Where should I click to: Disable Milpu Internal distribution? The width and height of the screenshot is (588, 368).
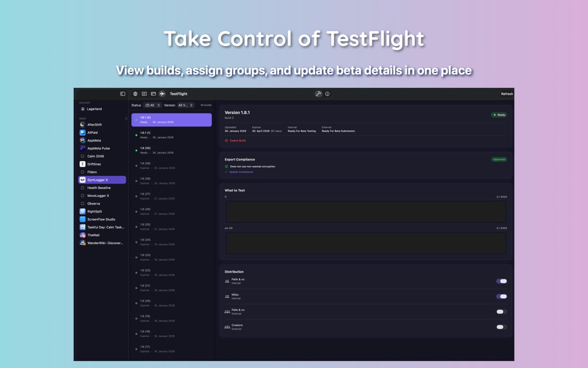pyautogui.click(x=501, y=296)
